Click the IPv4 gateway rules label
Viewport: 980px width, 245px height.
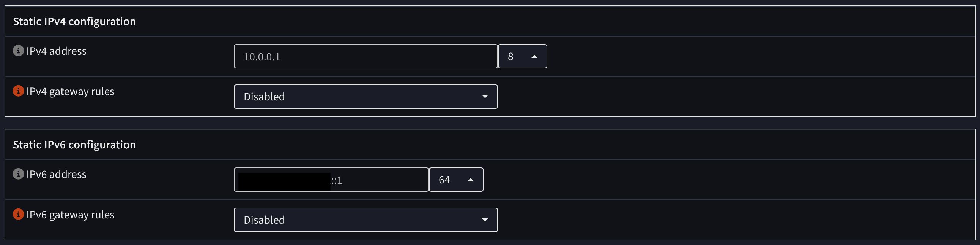pyautogui.click(x=70, y=91)
